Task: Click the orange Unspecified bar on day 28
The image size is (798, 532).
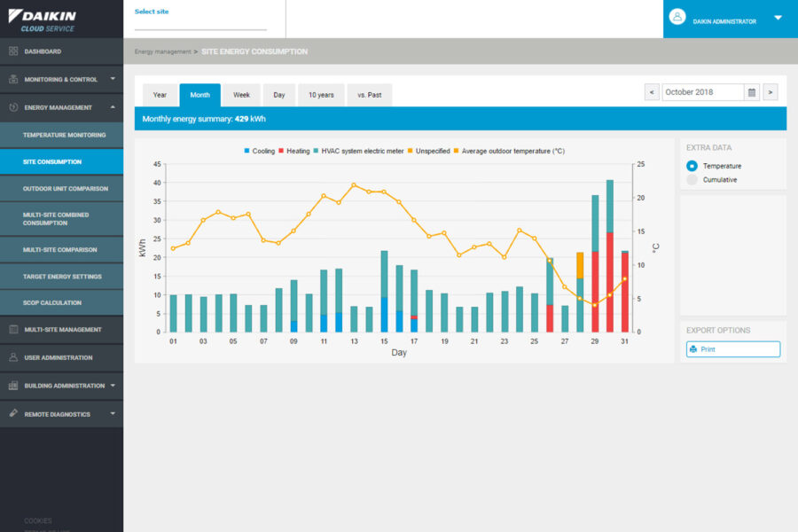Action: [580, 265]
